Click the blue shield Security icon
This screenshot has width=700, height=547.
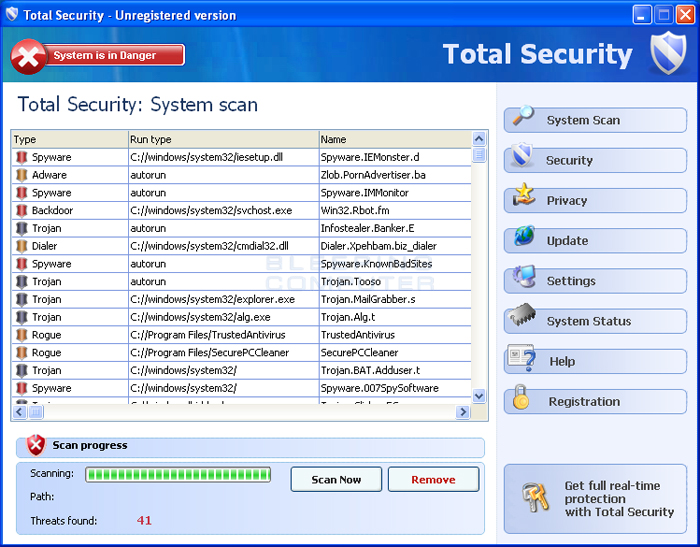(x=522, y=155)
